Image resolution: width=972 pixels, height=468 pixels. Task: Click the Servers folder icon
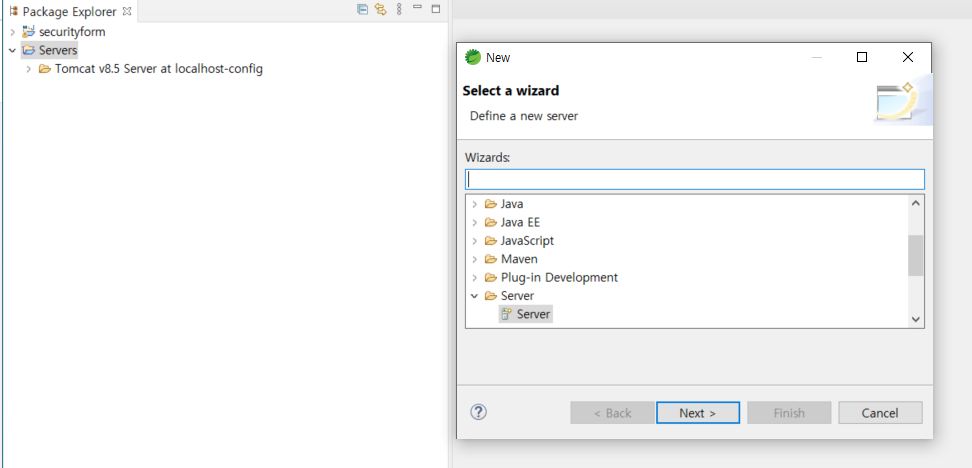(x=29, y=50)
